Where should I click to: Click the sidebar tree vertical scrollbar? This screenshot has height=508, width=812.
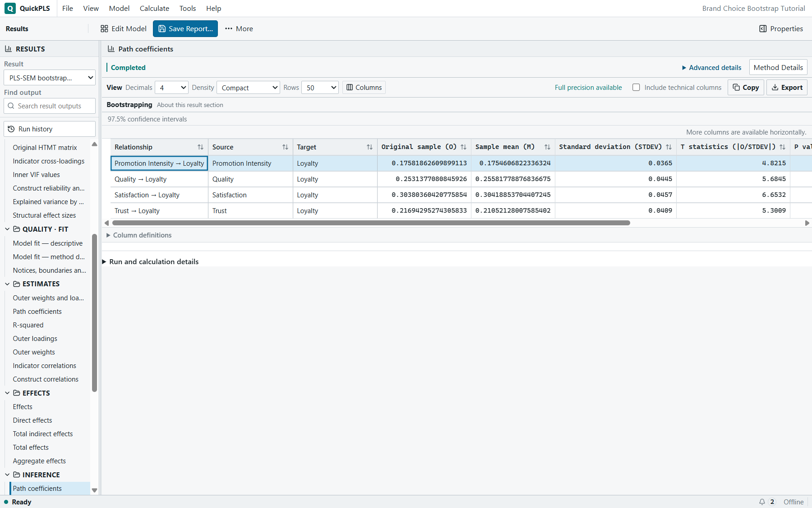(94, 312)
